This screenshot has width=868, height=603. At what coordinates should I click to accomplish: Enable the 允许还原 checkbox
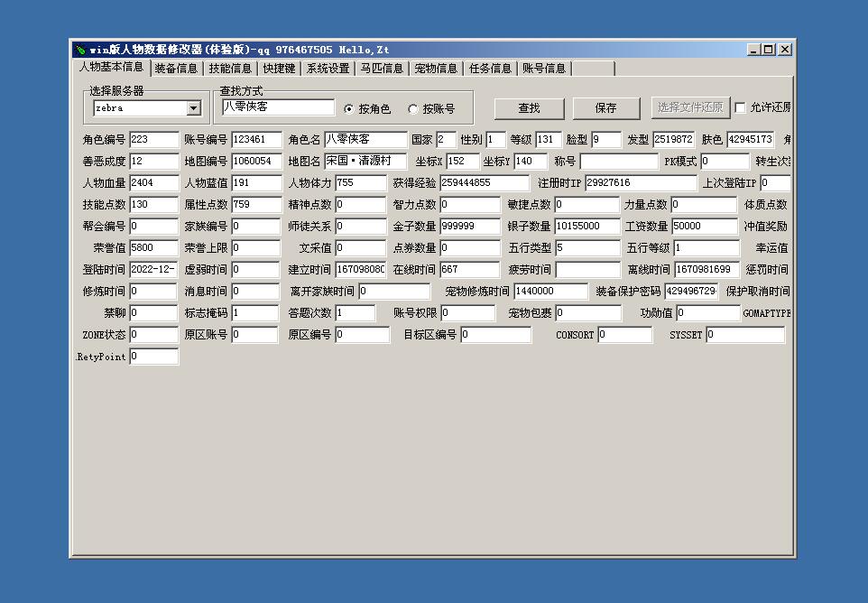[x=740, y=107]
